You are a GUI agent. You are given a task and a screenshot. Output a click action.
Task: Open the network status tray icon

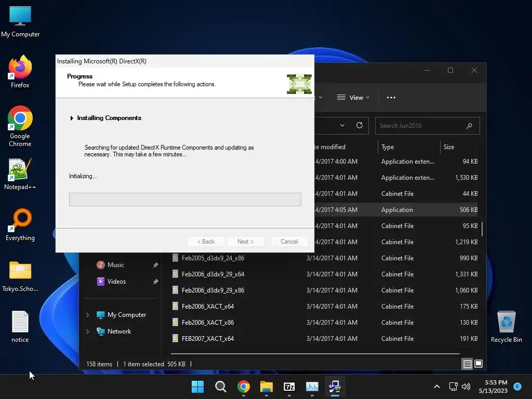453,387
